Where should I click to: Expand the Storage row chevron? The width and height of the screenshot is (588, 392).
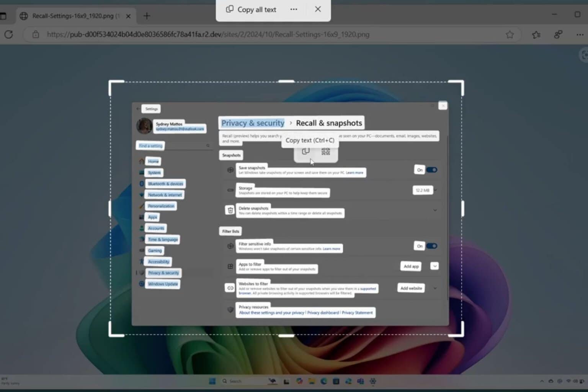pos(436,190)
